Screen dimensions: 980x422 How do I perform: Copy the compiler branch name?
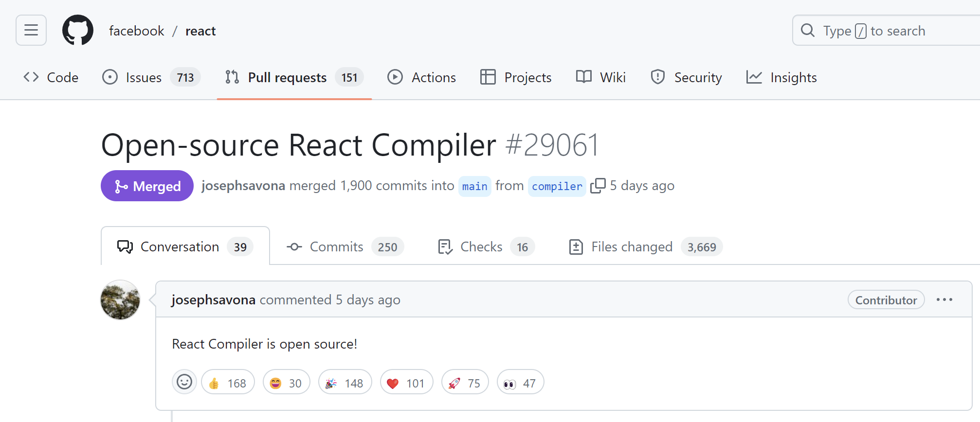coord(598,186)
